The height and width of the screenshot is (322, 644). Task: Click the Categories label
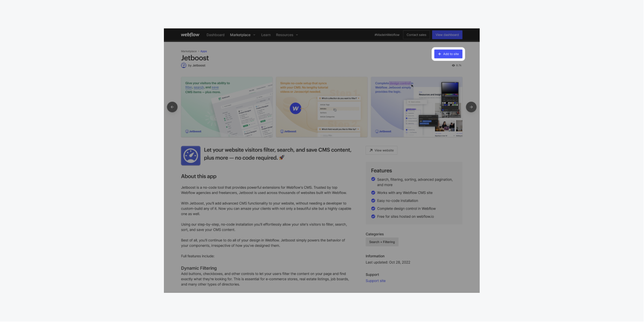click(375, 234)
